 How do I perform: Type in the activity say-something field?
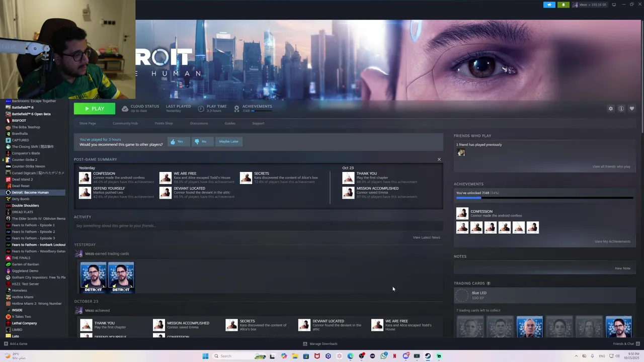click(x=258, y=226)
